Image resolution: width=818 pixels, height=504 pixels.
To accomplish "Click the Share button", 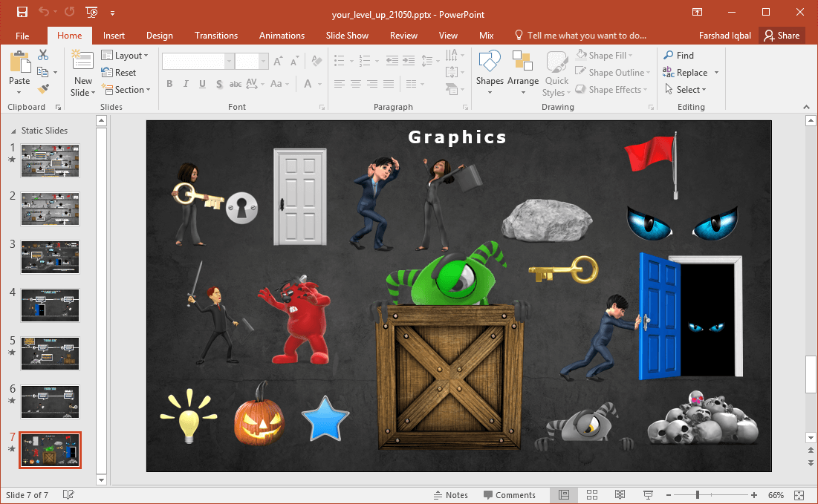I will [x=782, y=36].
